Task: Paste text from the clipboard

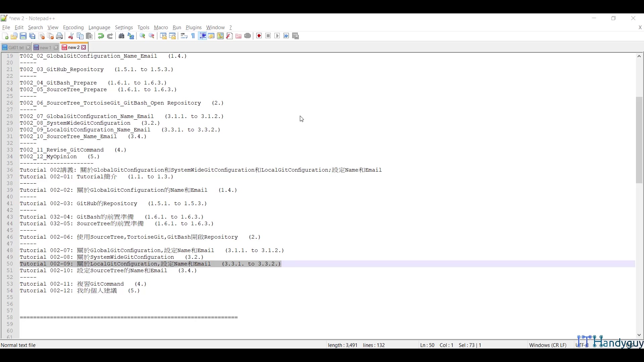Action: click(89, 36)
